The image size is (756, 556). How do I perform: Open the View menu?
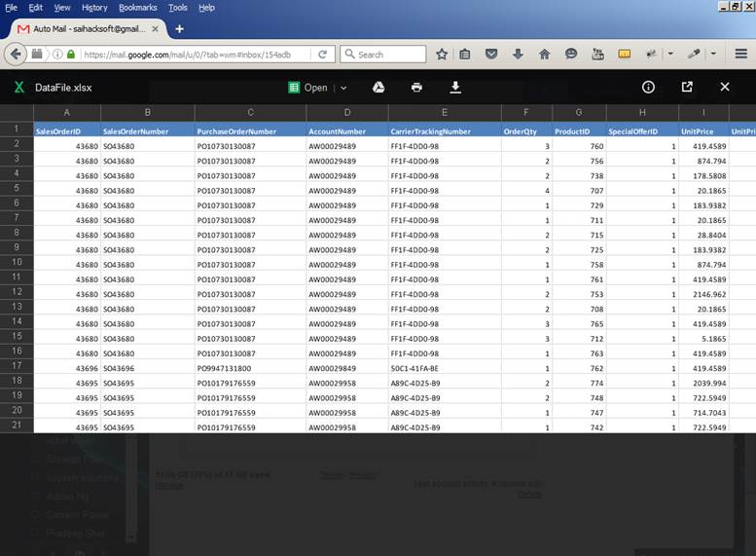(x=61, y=7)
